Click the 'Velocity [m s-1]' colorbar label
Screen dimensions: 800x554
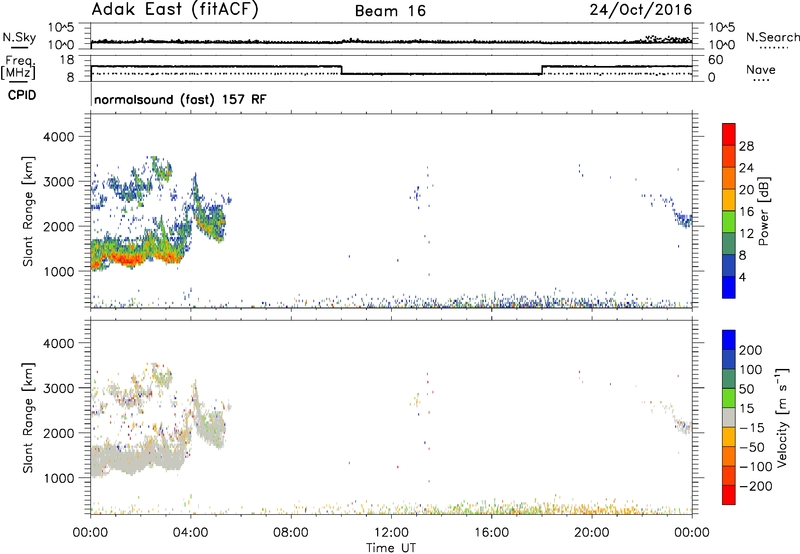pyautogui.click(x=781, y=417)
